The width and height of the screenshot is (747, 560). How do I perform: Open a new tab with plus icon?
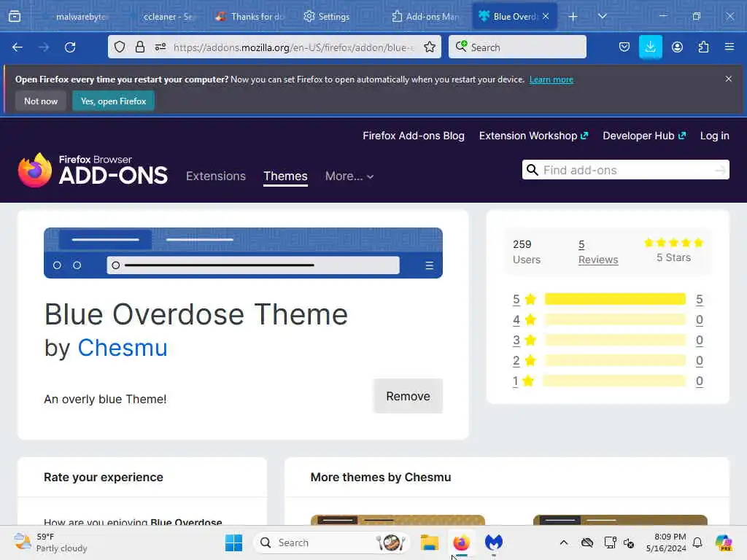[573, 17]
